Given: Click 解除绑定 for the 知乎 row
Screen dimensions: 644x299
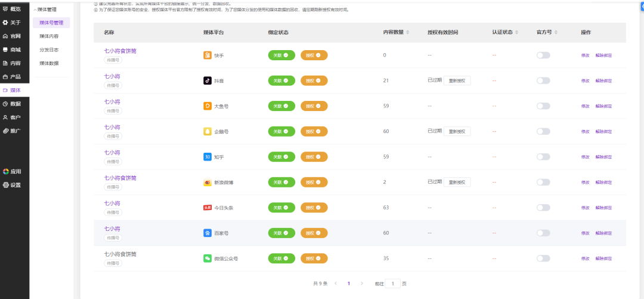Looking at the screenshot, I should click(603, 157).
